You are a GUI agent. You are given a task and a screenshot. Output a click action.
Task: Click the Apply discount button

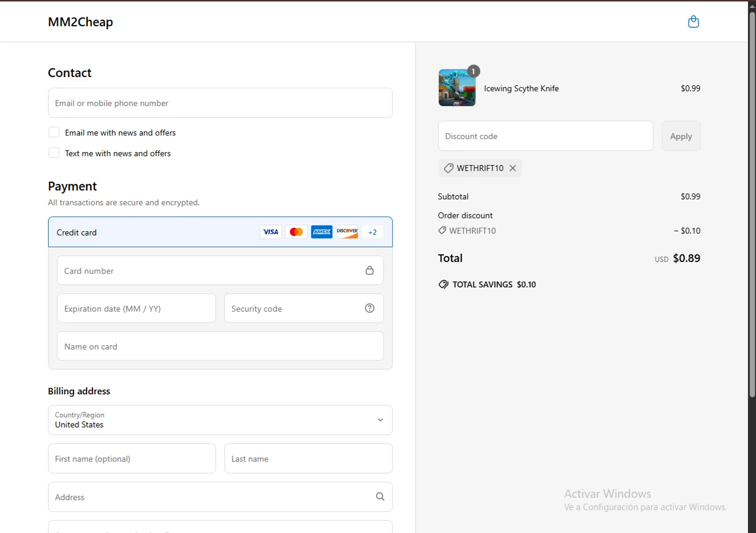pyautogui.click(x=681, y=136)
